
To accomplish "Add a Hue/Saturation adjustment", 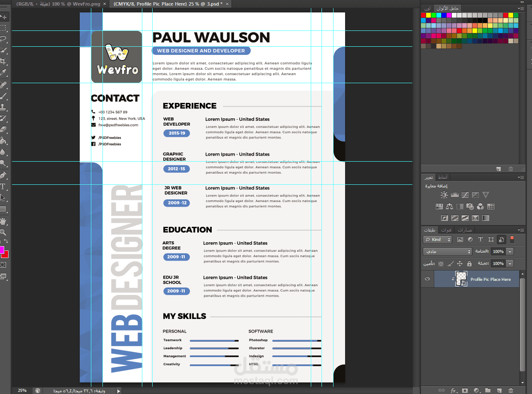I will [x=439, y=207].
